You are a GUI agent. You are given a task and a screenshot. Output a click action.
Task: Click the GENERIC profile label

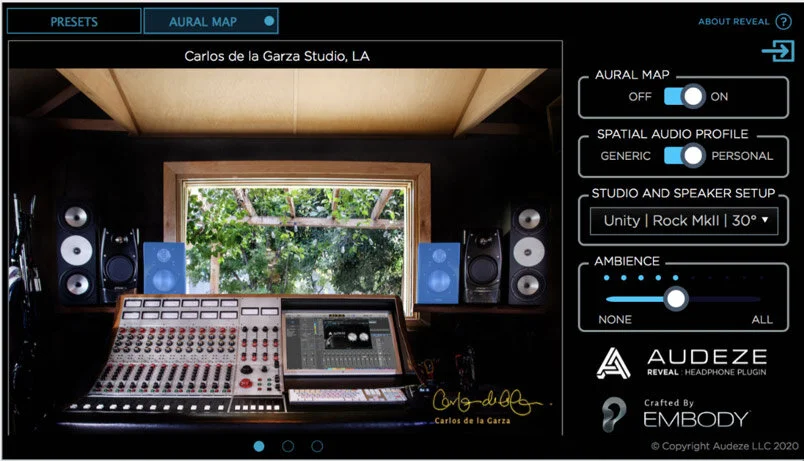pos(625,156)
